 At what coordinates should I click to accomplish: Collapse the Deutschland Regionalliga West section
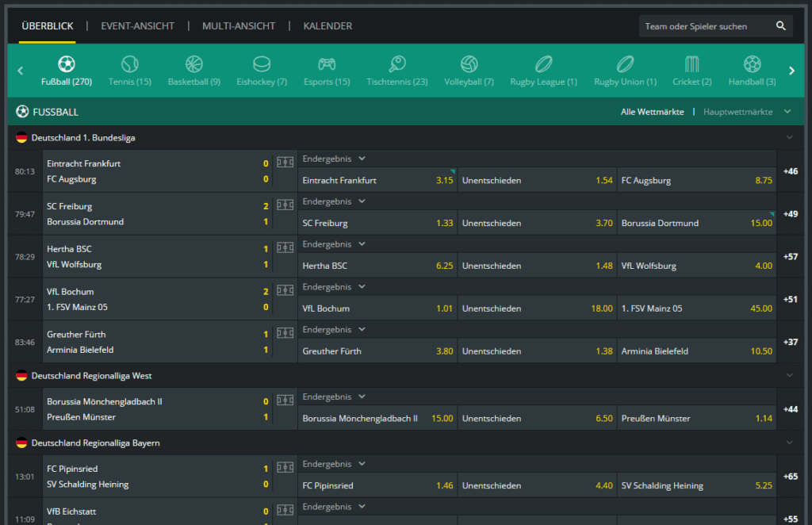tap(788, 375)
